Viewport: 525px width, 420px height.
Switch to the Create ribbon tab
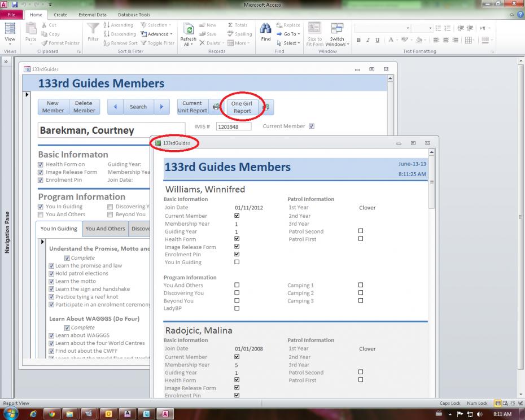click(60, 15)
